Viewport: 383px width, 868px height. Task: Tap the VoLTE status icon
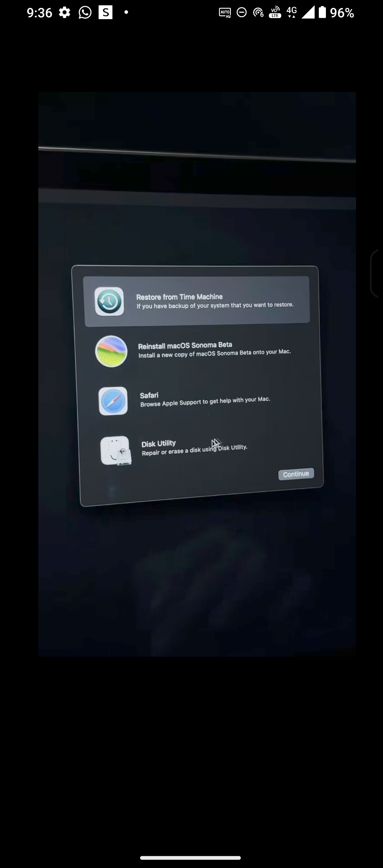275,13
